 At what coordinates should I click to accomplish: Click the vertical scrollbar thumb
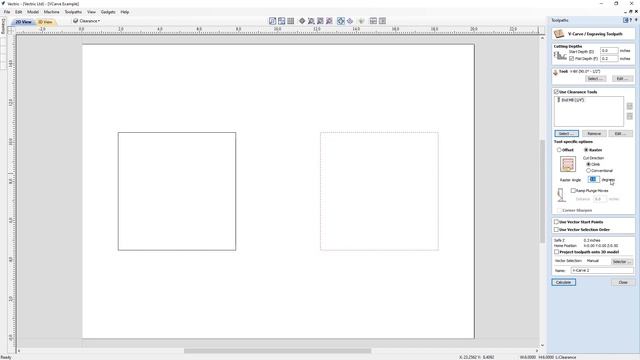pyautogui.click(x=542, y=191)
